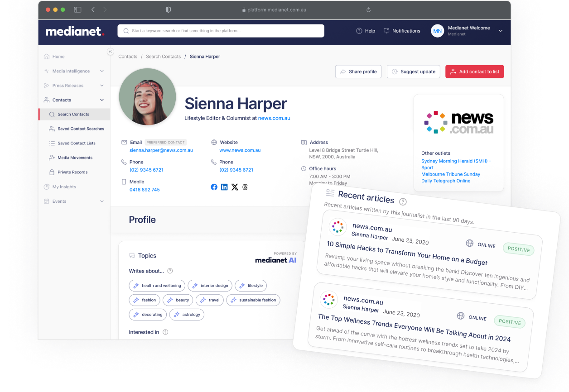Open the X (Twitter) social icon

[235, 187]
